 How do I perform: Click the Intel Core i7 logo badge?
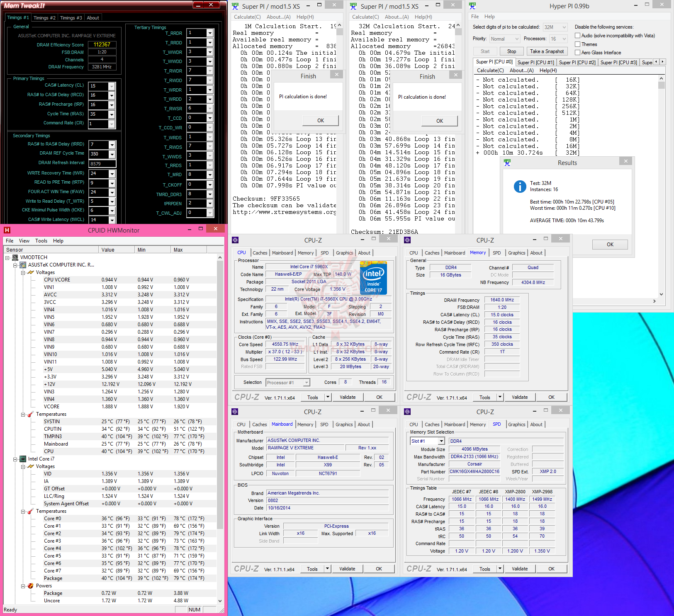tap(373, 278)
